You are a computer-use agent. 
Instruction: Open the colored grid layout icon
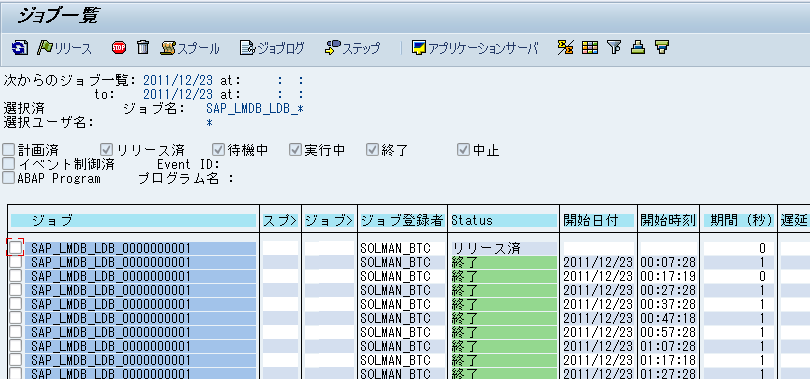pos(589,48)
